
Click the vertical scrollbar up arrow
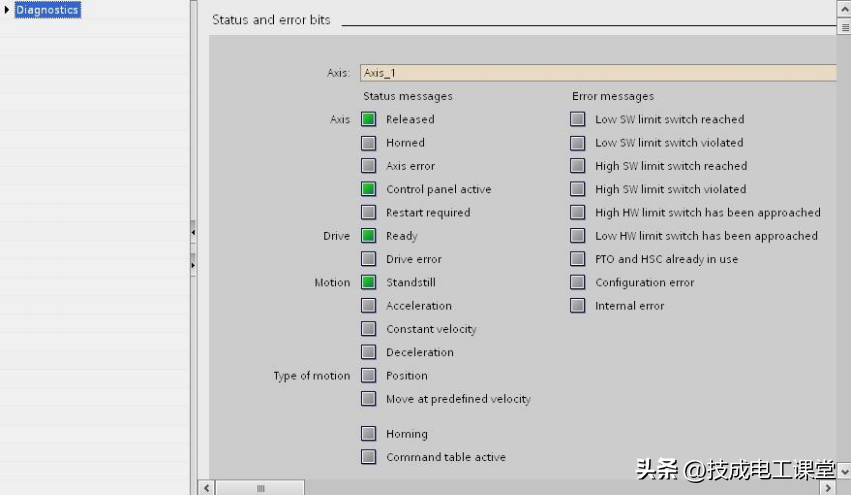[844, 8]
